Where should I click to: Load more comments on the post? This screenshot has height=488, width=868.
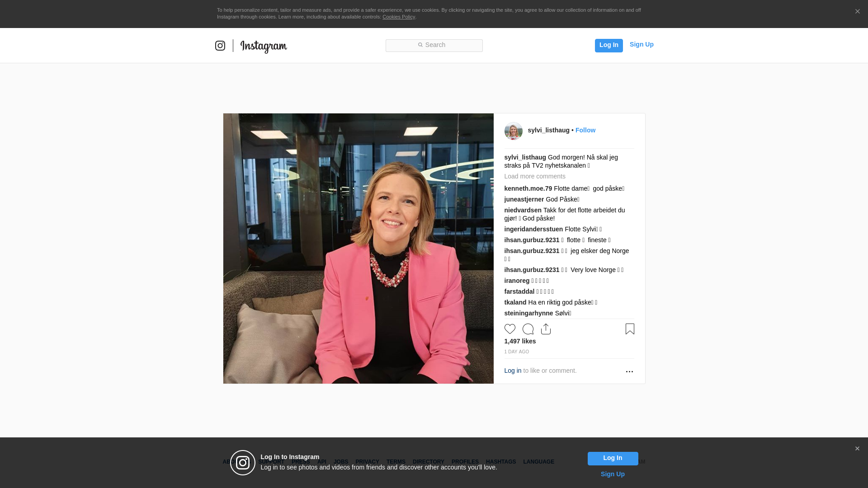534,176
